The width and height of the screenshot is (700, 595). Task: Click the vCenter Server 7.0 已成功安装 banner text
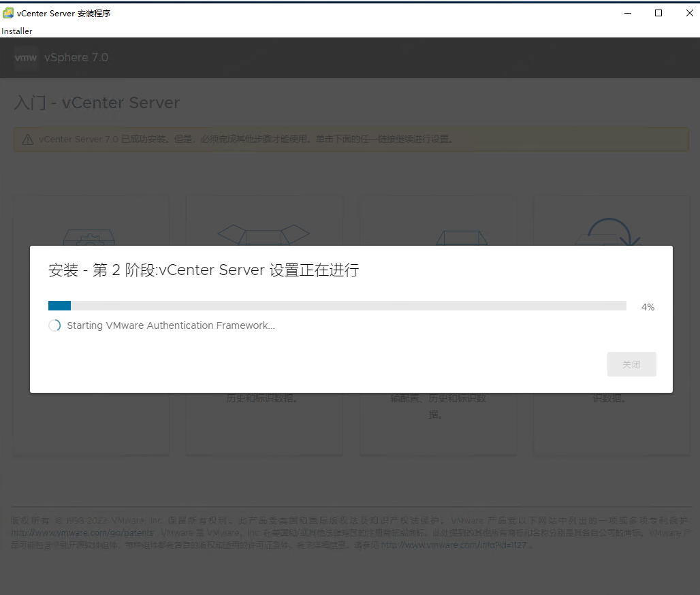(x=246, y=140)
